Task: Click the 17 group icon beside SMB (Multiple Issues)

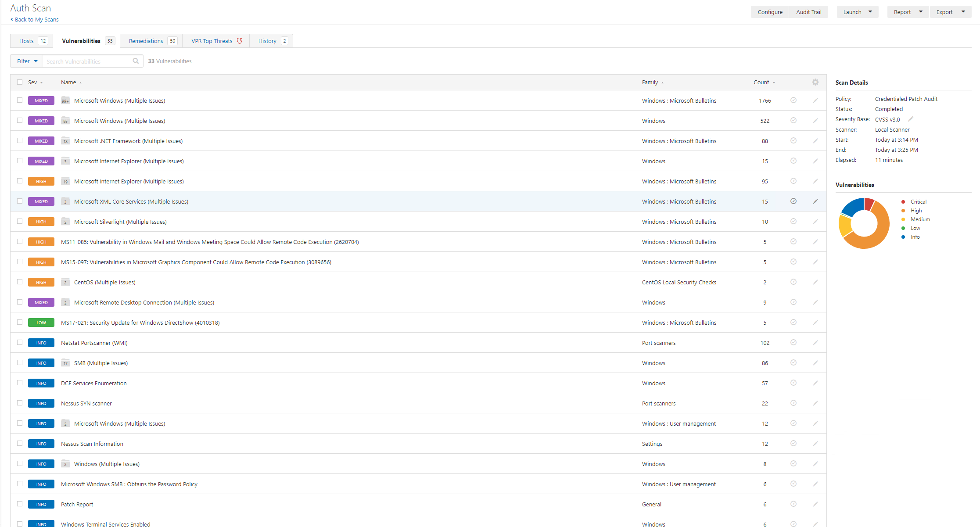Action: 65,363
